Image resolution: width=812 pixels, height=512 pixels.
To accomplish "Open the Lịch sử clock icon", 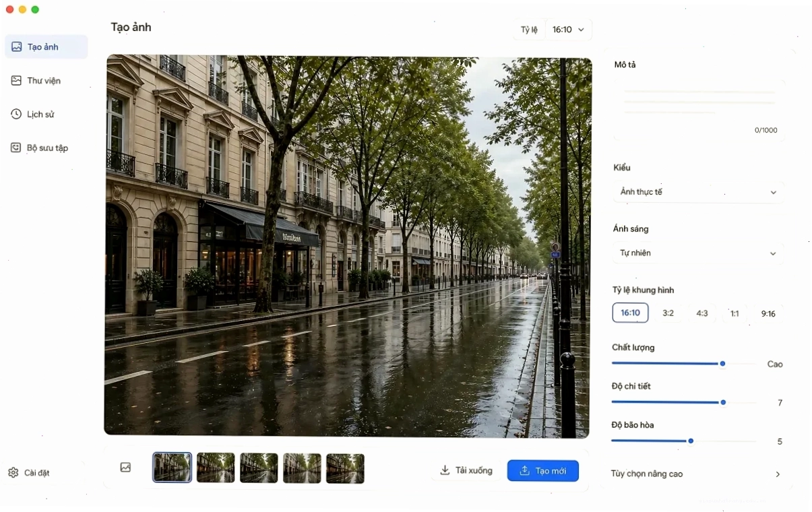I will [x=16, y=114].
